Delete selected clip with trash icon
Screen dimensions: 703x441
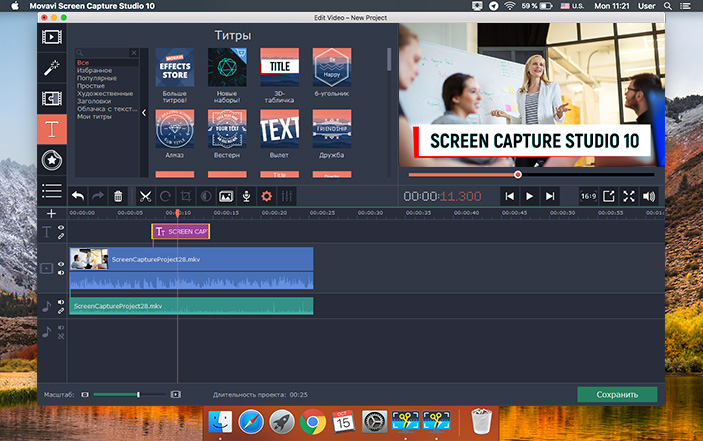click(118, 196)
